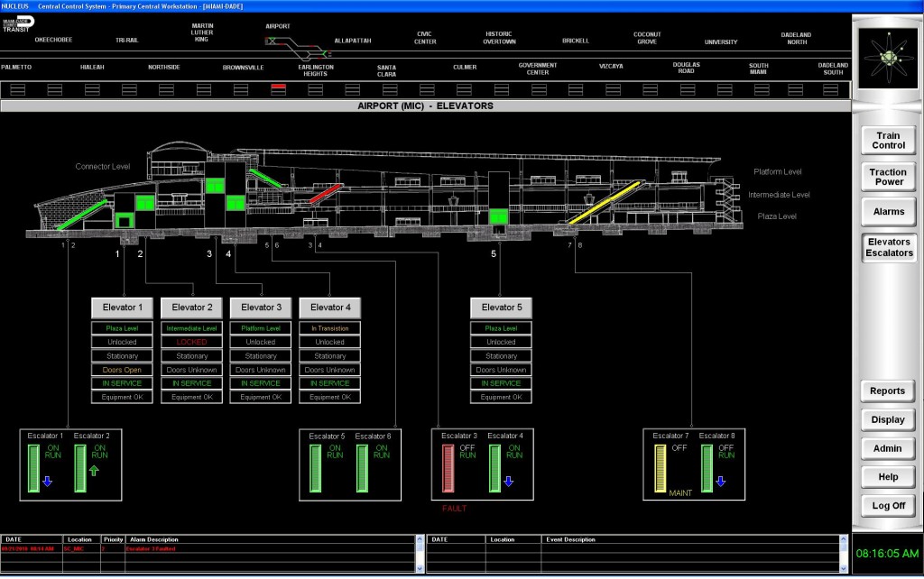This screenshot has height=579, width=924.
Task: Select the Palmetto station indicator icon
Action: pos(17,88)
